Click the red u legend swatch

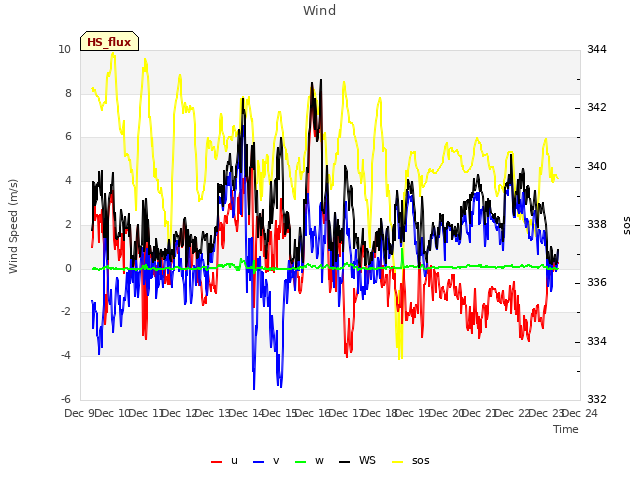[216, 462]
